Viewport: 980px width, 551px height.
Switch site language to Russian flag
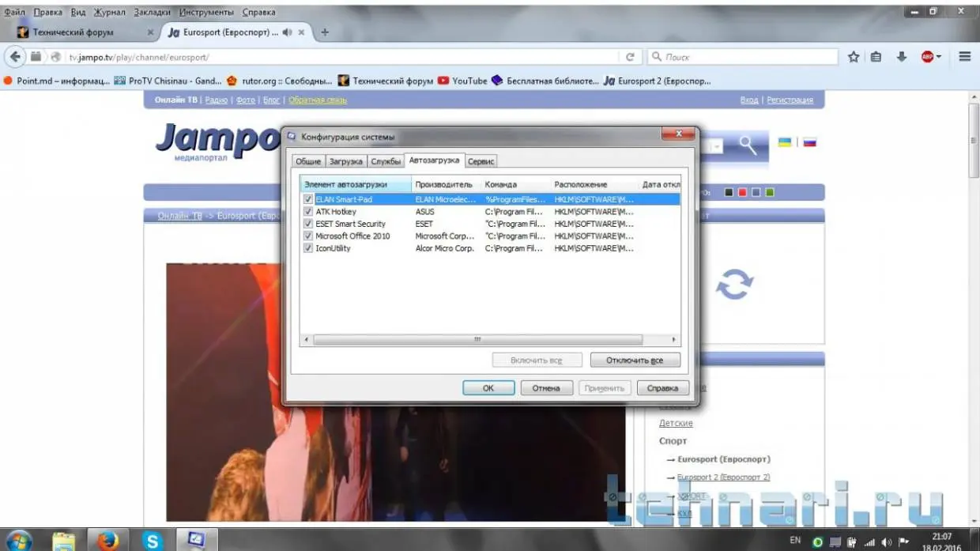click(x=810, y=142)
